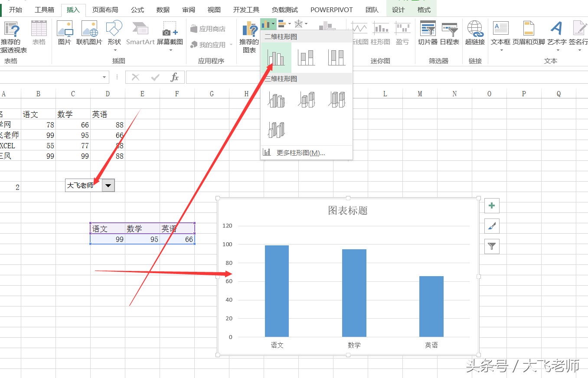Click 页眉和页脚 header and footer

click(529, 33)
